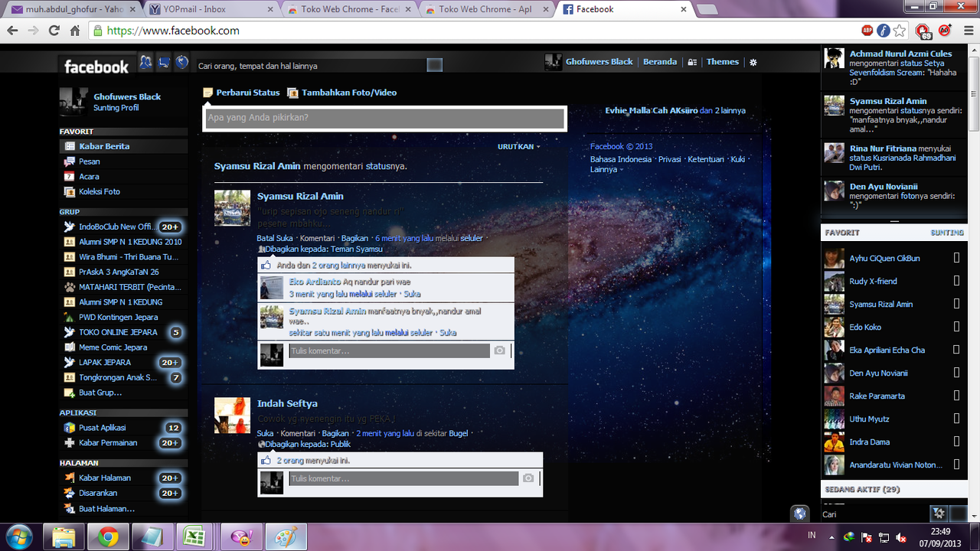Viewport: 980px width, 551px height.
Task: Expand Lainnya footer dropdown
Action: (x=606, y=169)
